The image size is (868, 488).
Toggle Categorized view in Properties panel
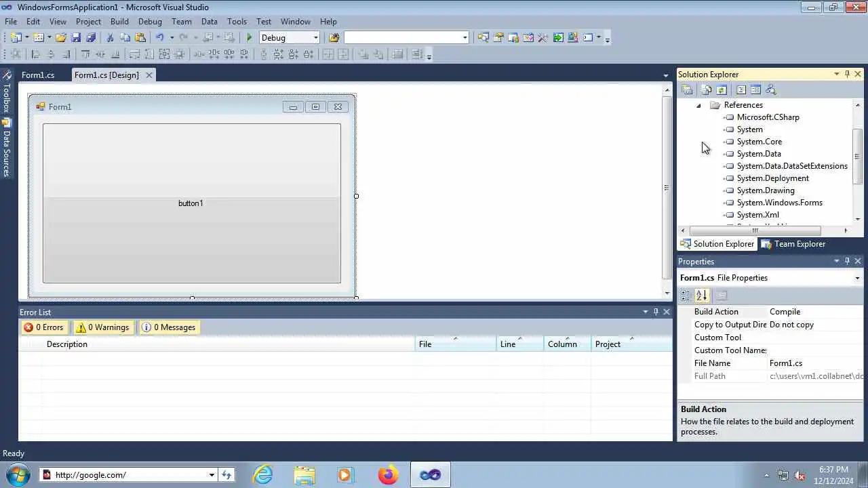point(686,296)
